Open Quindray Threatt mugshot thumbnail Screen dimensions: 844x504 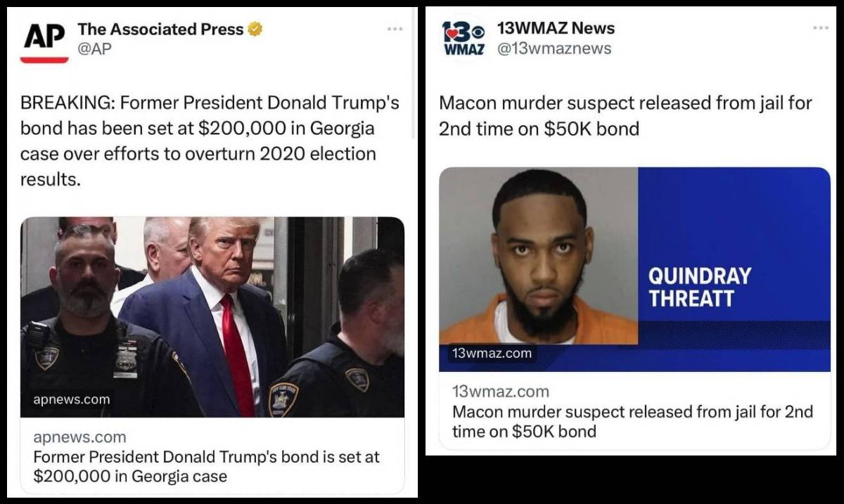(634, 269)
